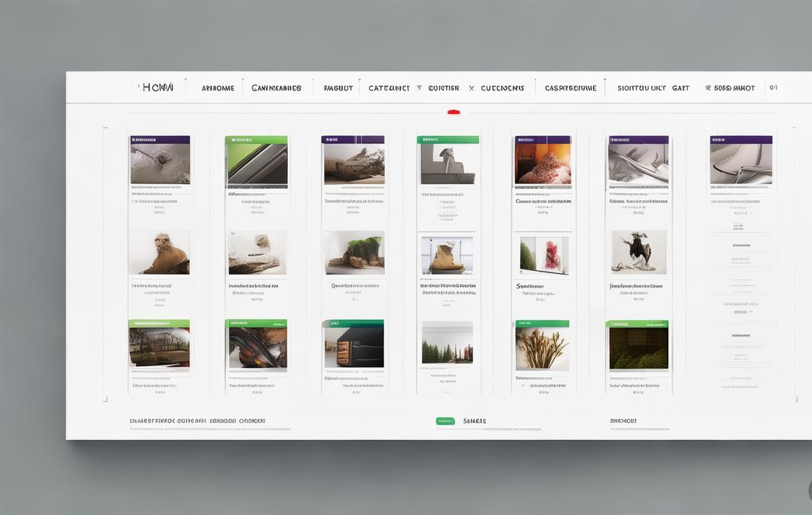Open the gray cracked ground thumbnail
This screenshot has height=515, width=812.
[x=160, y=164]
